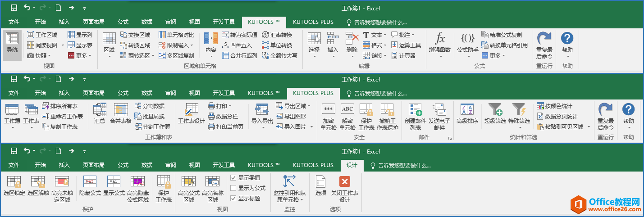Click 创建邮件列表 create mailing list

(416, 117)
